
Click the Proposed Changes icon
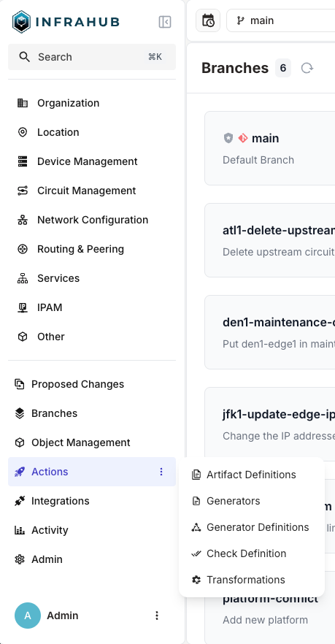pos(19,384)
